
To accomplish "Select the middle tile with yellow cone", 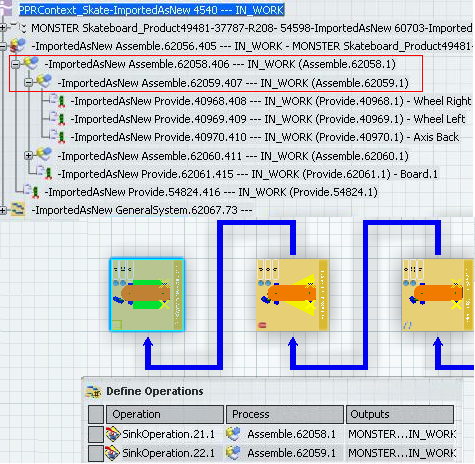I will (292, 295).
